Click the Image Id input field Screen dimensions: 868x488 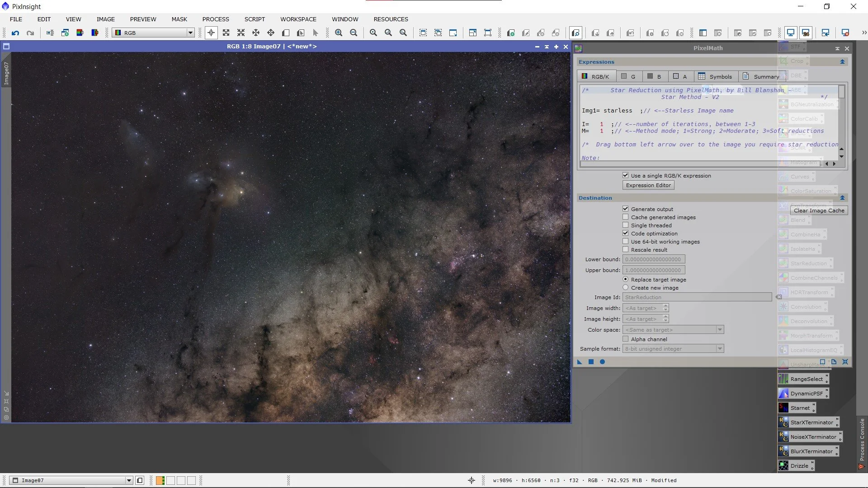coord(697,297)
